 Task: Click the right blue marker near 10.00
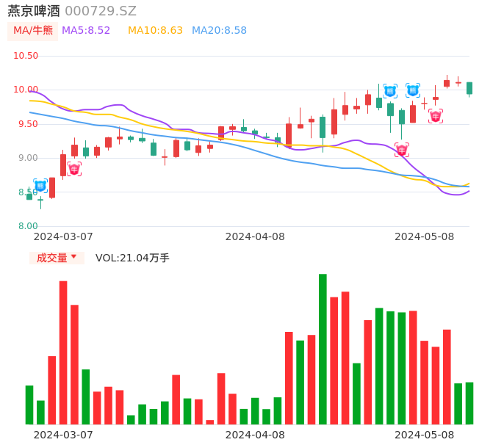pyautogui.click(x=413, y=90)
